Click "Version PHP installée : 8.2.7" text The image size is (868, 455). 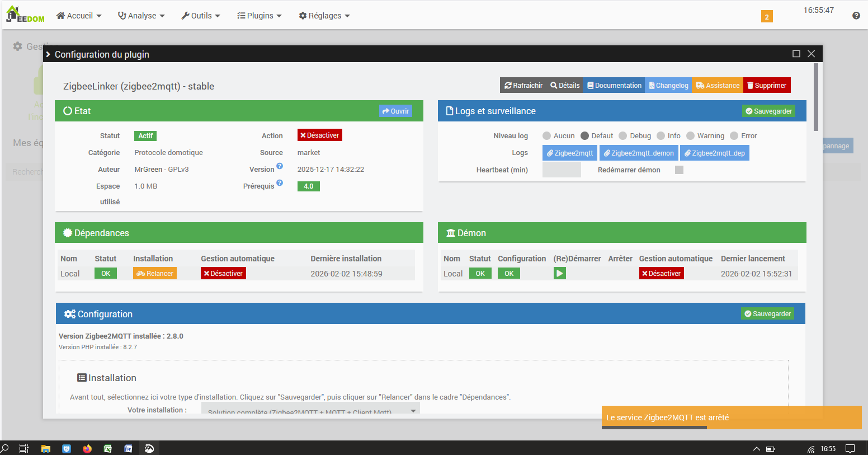tap(98, 347)
